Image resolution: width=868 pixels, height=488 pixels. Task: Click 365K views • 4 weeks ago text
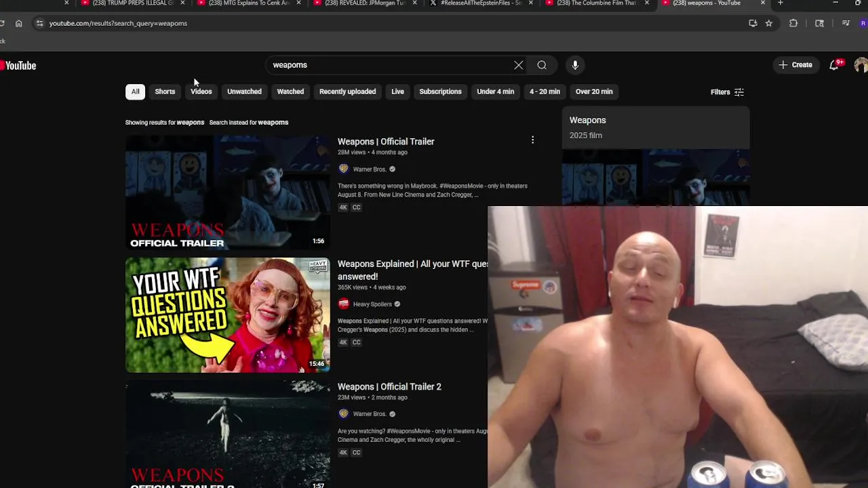372,287
